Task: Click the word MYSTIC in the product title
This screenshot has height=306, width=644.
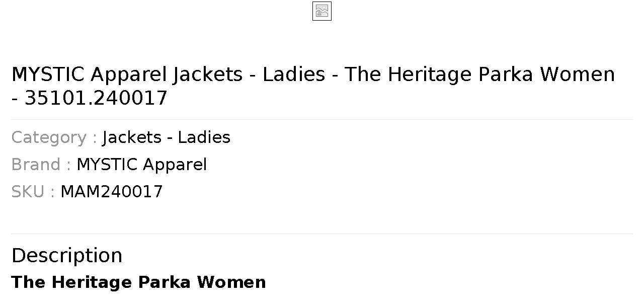Action: [48, 74]
